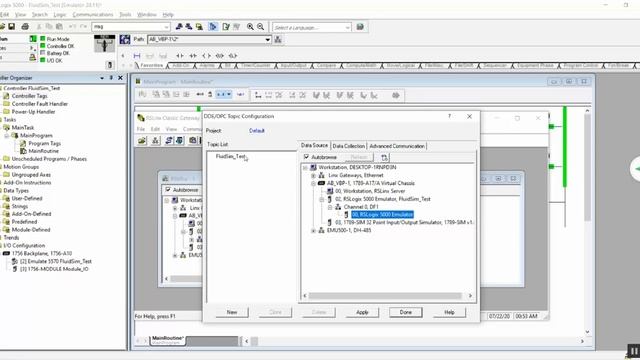
Task: Select the Favorites instruction tab
Action: coord(151,65)
